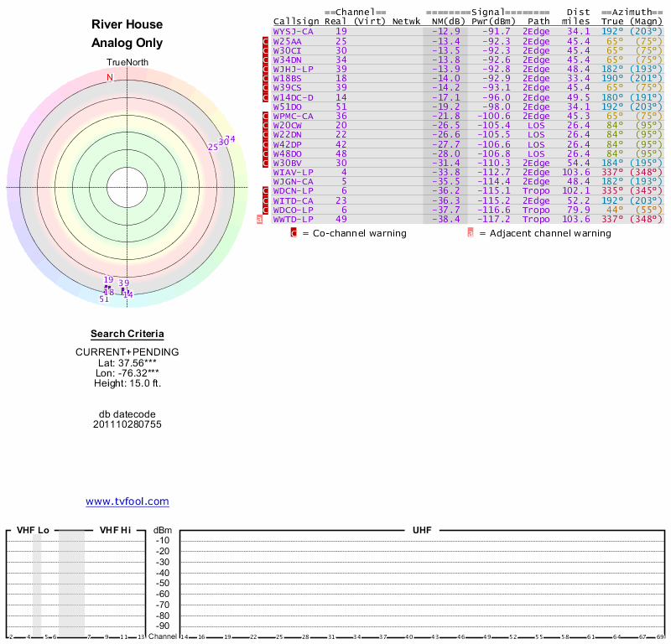Click the WYSJ-CA callsign
The width and height of the screenshot is (671, 644).
coord(293,31)
